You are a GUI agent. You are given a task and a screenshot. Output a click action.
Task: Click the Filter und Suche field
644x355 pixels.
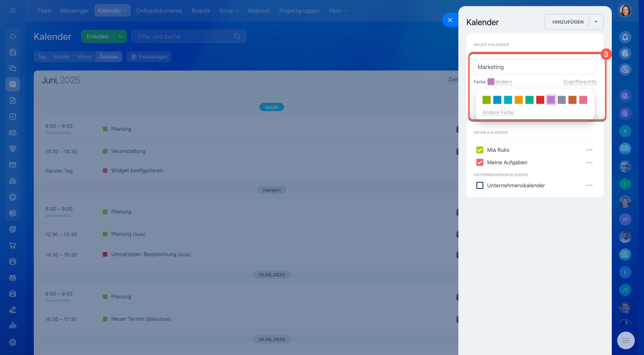pos(189,36)
